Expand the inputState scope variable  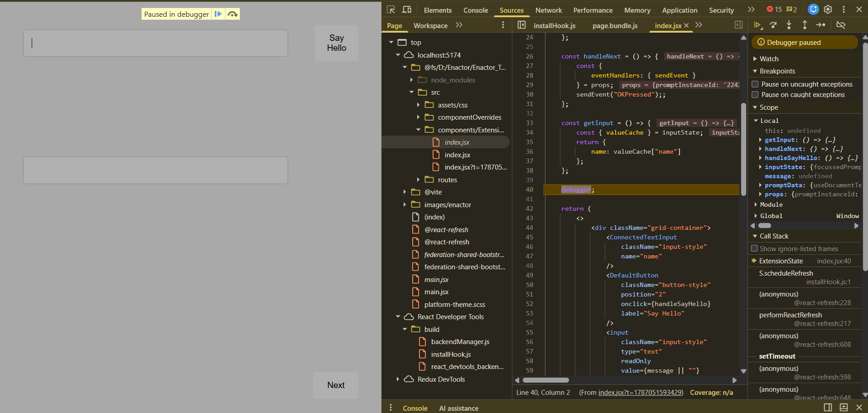pos(760,167)
